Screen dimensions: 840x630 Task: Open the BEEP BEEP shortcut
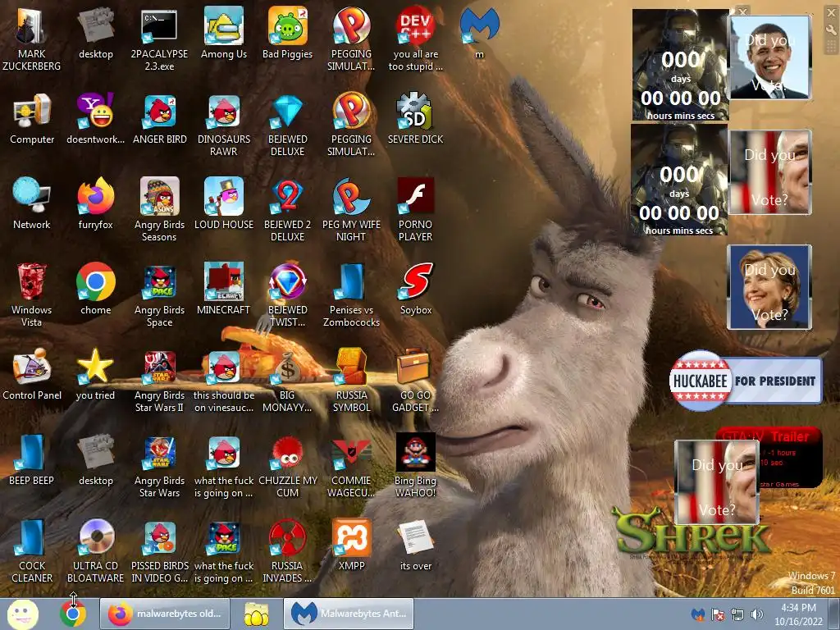32,459
